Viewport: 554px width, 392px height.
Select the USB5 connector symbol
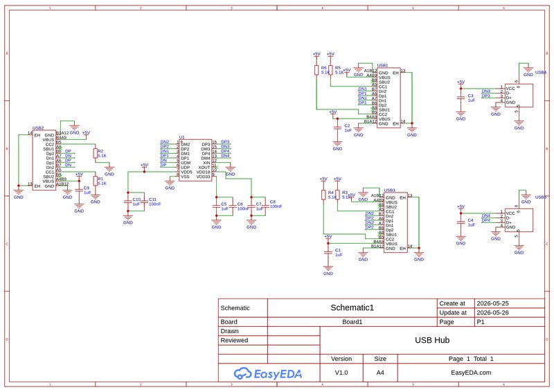[519, 220]
